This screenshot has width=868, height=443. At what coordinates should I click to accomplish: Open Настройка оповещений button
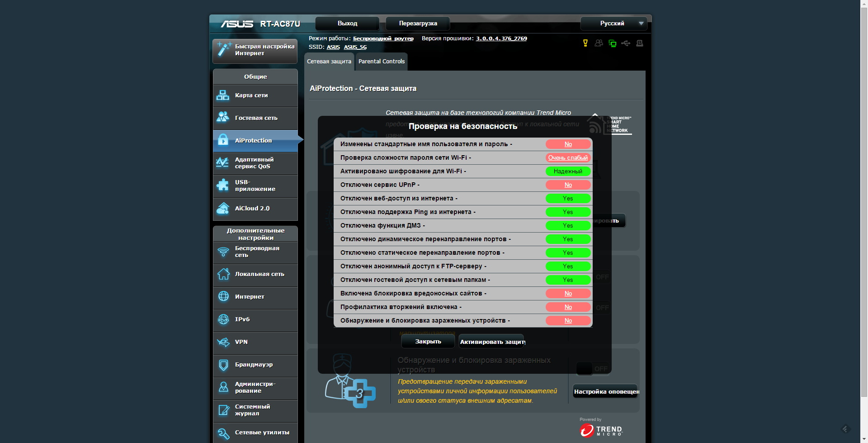605,391
